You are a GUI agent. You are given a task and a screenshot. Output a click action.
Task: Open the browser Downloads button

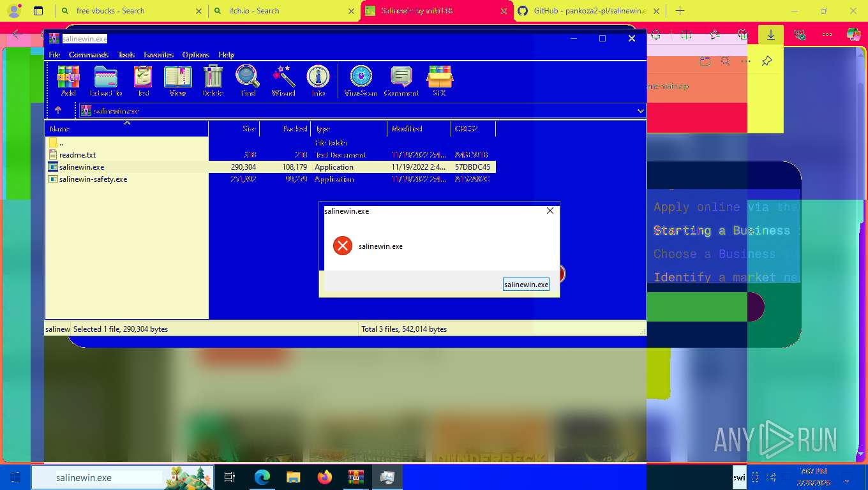tap(771, 35)
